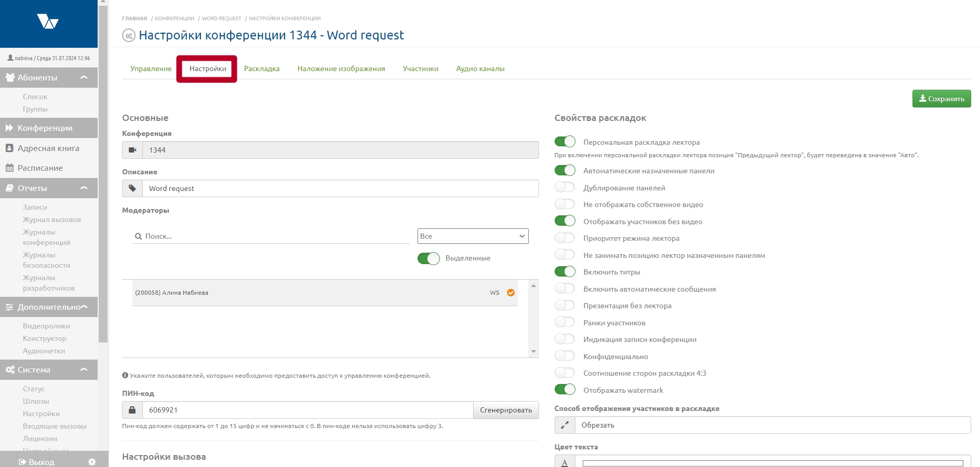The height and width of the screenshot is (467, 980).
Task: Switch to the Настройки tab
Action: [208, 68]
